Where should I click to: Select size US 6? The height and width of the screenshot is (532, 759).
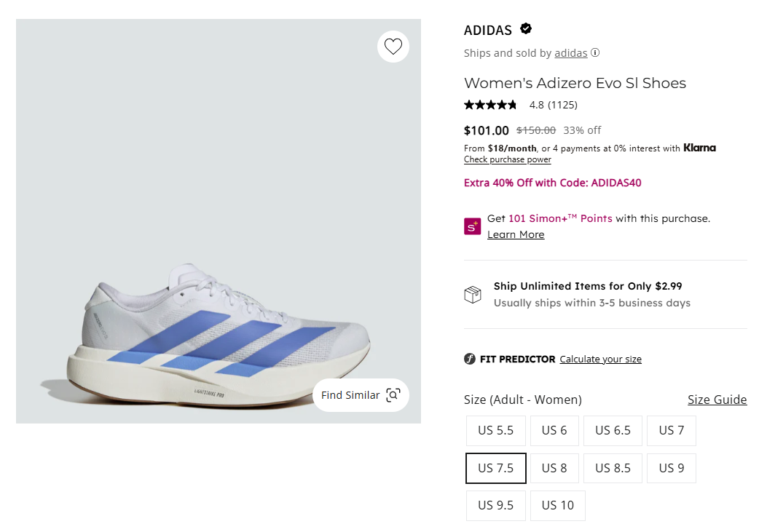[x=554, y=430]
